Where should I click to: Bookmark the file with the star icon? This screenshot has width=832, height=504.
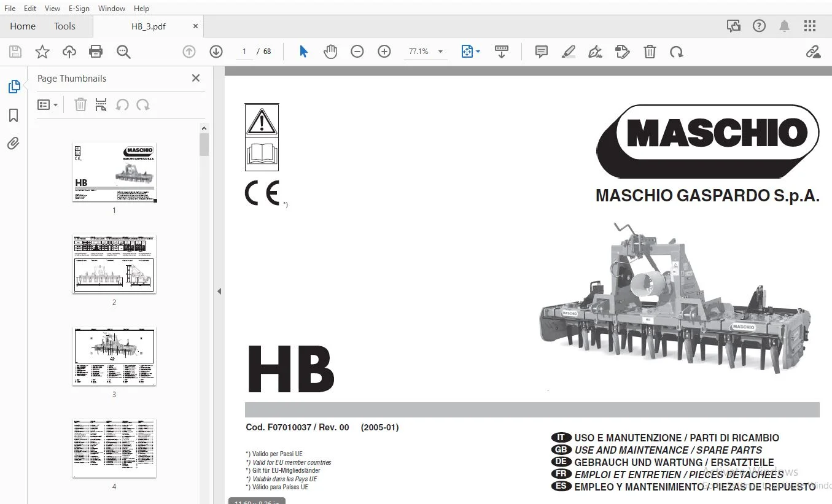click(42, 52)
